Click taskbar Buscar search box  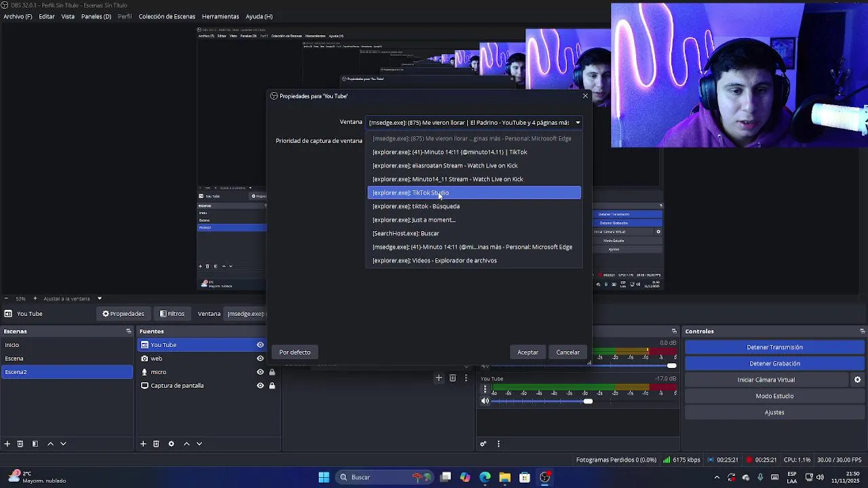pyautogui.click(x=386, y=477)
